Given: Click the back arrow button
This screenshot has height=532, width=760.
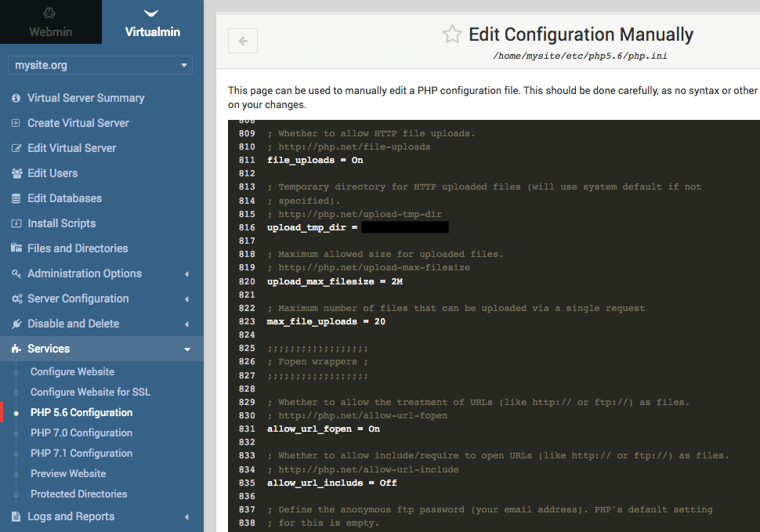Looking at the screenshot, I should 243,42.
